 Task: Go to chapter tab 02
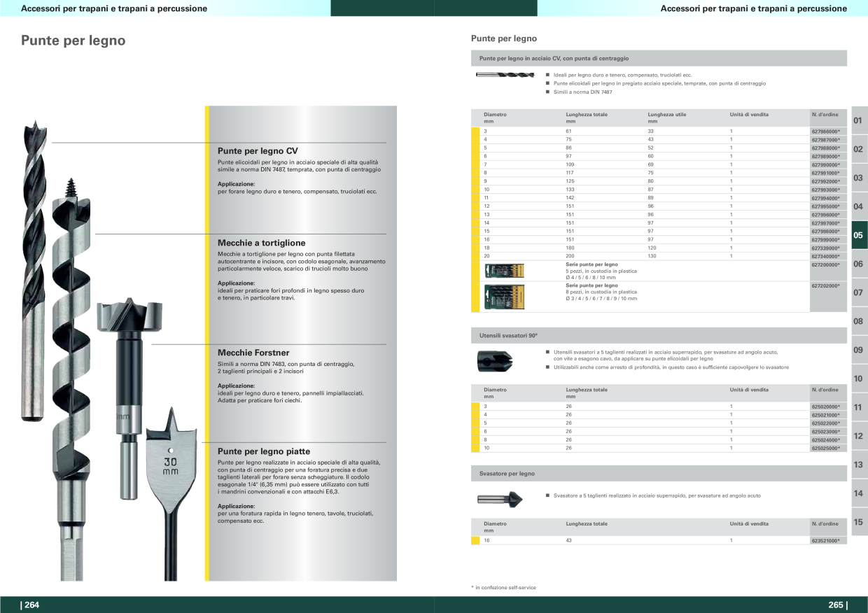(859, 150)
